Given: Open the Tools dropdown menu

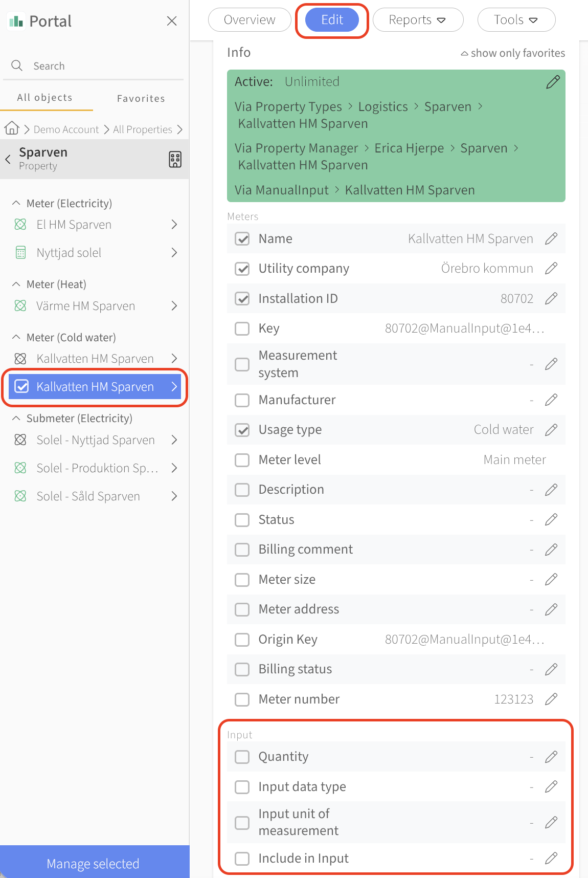Looking at the screenshot, I should (x=516, y=20).
